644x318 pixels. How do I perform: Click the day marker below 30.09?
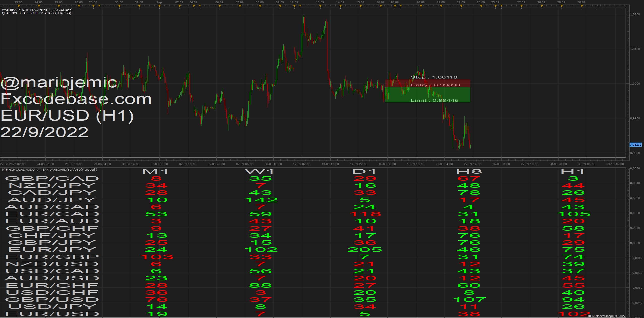582,6
